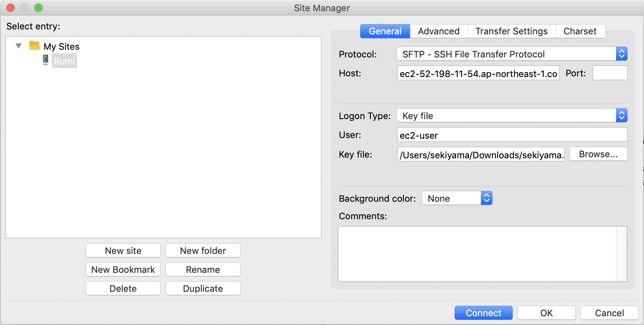Click the New folder button
This screenshot has width=644, height=325.
(x=203, y=251)
